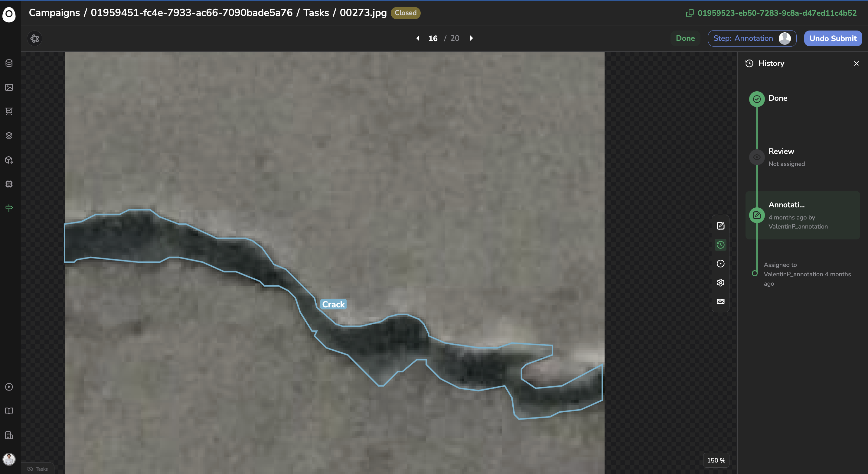The image size is (868, 474).
Task: Open the layers stack icon in the sidebar
Action: [x=9, y=135]
